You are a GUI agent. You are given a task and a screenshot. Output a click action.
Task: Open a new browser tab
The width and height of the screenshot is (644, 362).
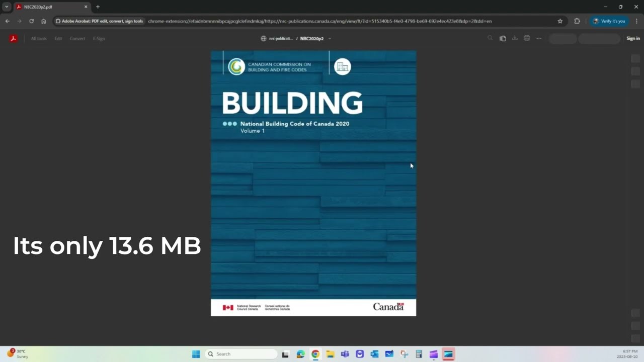98,7
